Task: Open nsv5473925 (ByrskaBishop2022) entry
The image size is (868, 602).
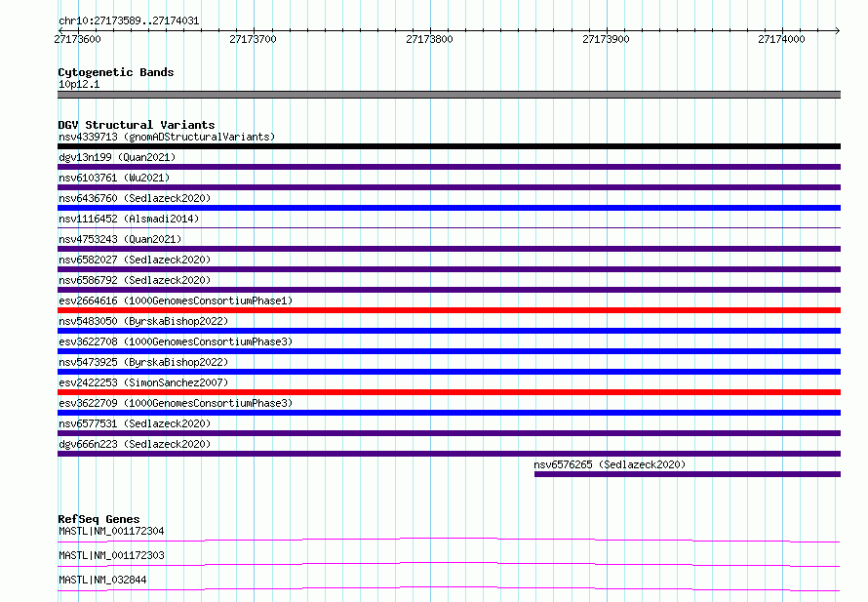Action: pyautogui.click(x=143, y=362)
